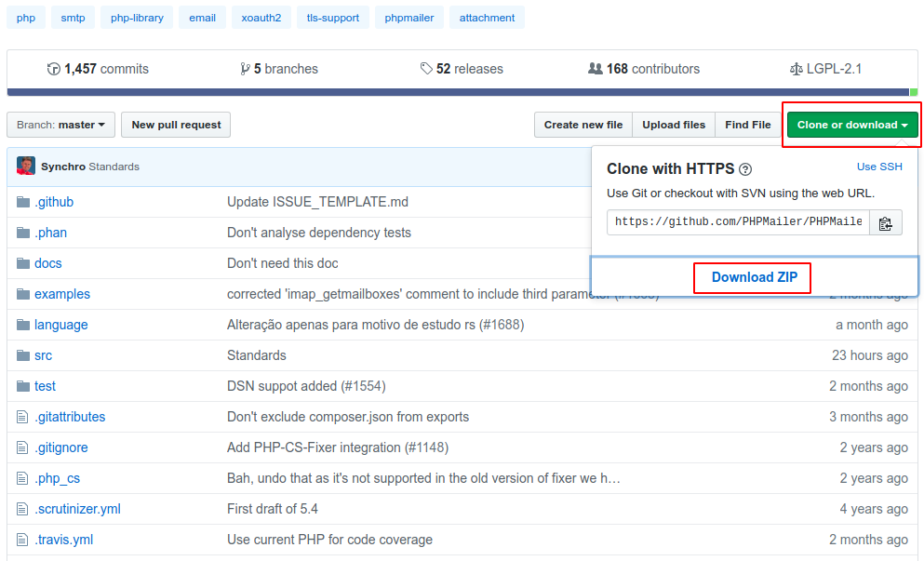Open commit 'Update ISSUE_TEMPLATE.md'
This screenshot has height=561, width=924.
(317, 202)
